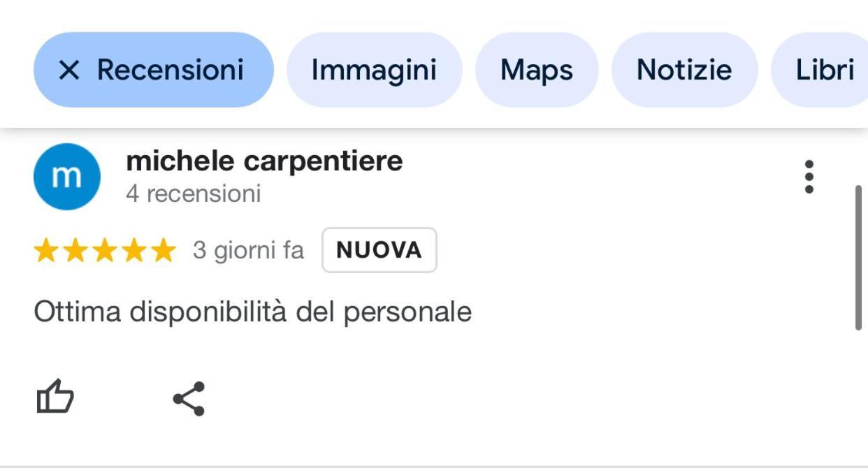Share this review using the share icon
Image resolution: width=868 pixels, height=475 pixels.
click(189, 399)
